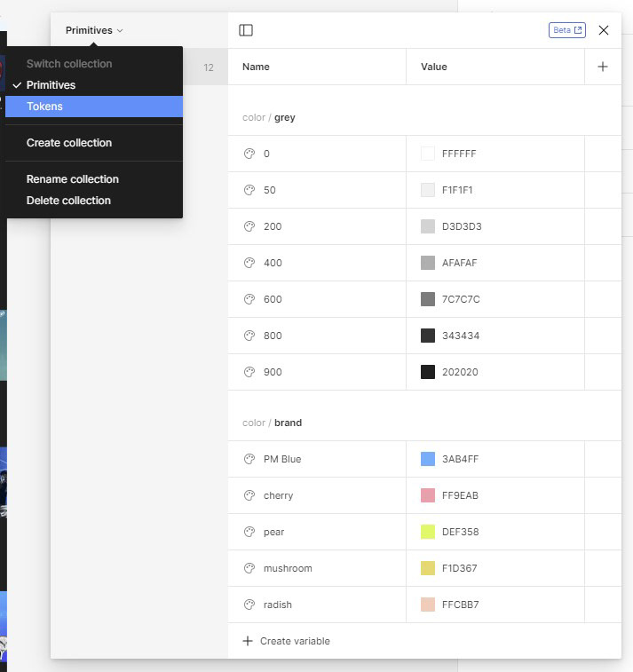The width and height of the screenshot is (633, 672).
Task: Choose Delete collection from the menu
Action: coord(94,201)
